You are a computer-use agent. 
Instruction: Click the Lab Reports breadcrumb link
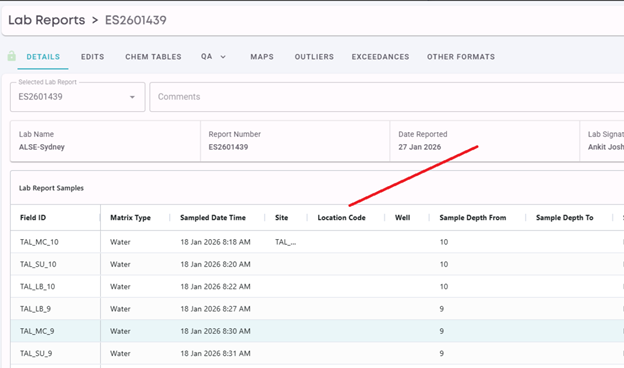[47, 20]
